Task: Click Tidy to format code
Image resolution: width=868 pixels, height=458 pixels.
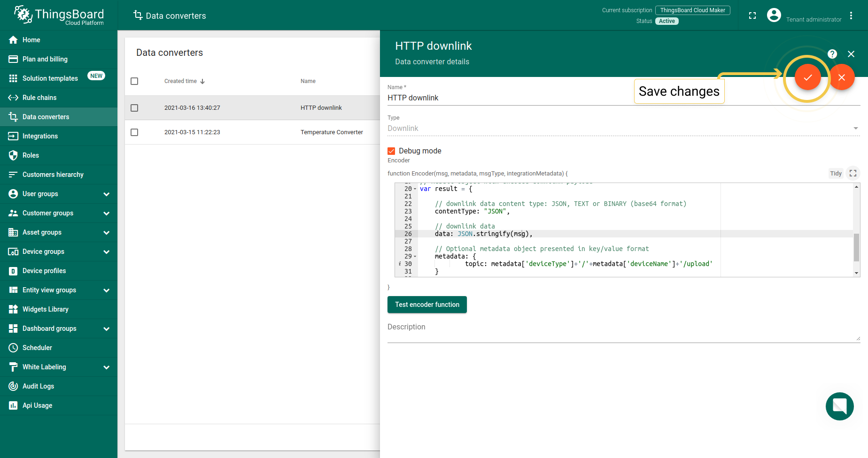Action: 836,174
